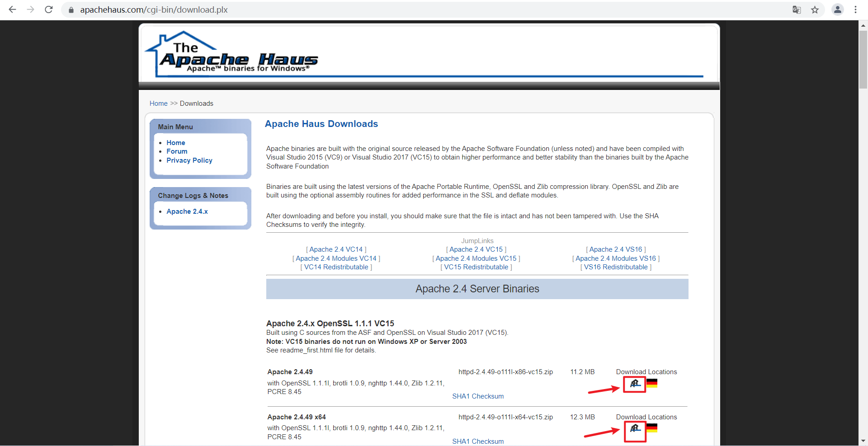Open the translate page icon

[x=797, y=9]
